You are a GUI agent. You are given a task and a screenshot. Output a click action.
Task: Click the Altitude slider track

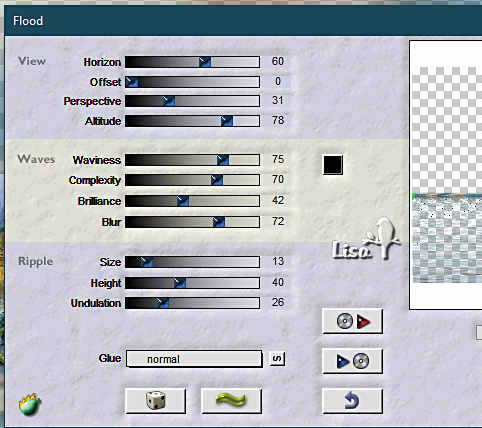(192, 121)
